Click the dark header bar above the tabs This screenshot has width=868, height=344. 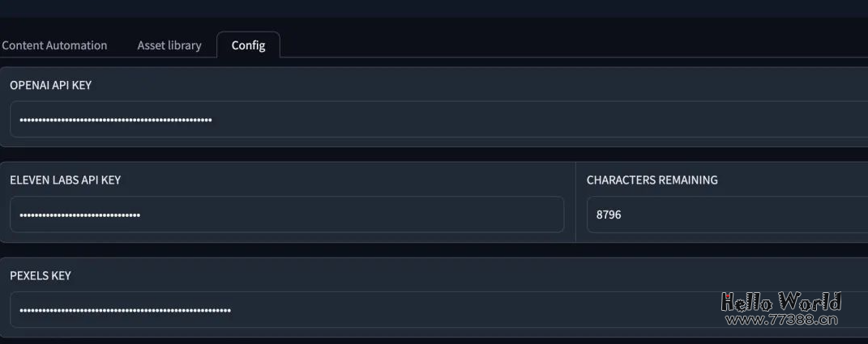tap(434, 9)
